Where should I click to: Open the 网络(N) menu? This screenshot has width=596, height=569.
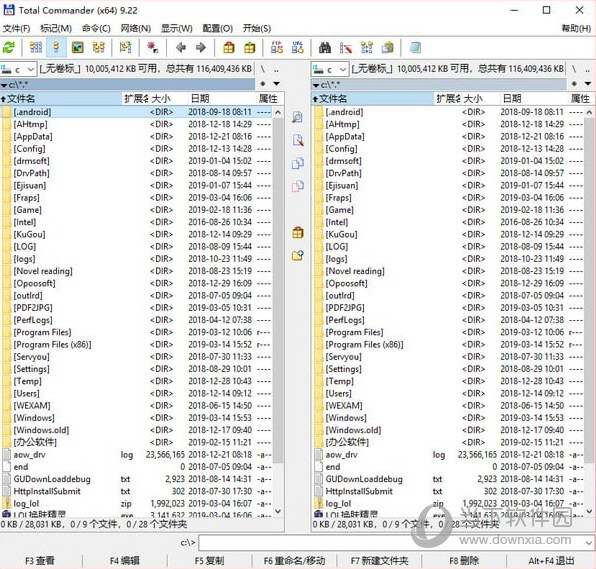136,29
